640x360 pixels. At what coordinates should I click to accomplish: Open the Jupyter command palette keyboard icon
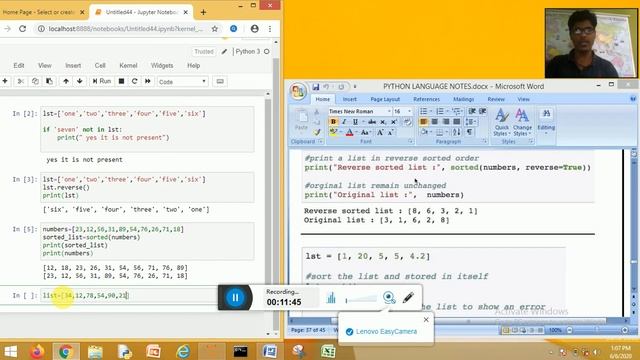[220, 81]
